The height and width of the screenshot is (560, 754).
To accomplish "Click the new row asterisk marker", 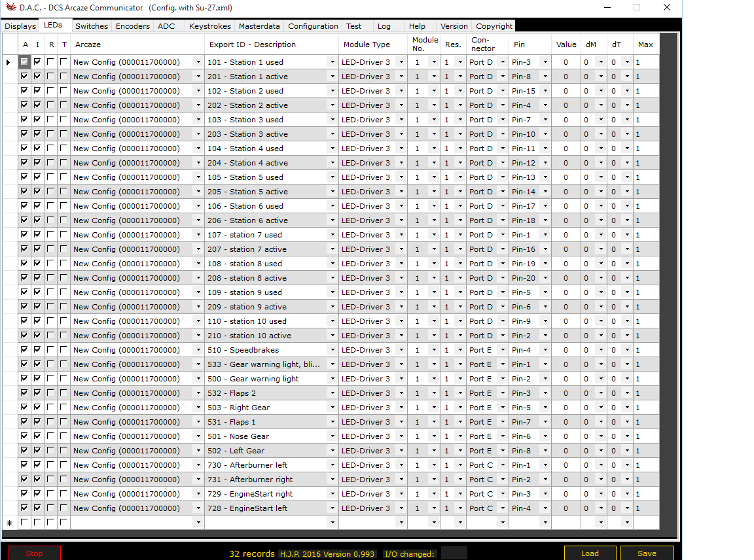I will [9, 523].
